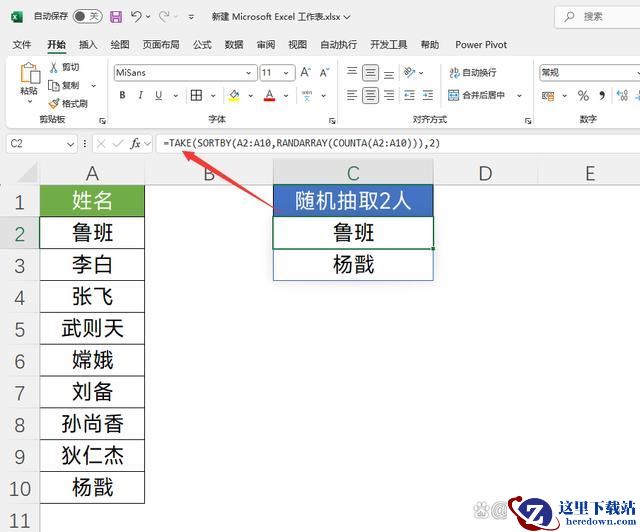Click the Paste clipboard icon
The image size is (640, 532).
click(30, 74)
